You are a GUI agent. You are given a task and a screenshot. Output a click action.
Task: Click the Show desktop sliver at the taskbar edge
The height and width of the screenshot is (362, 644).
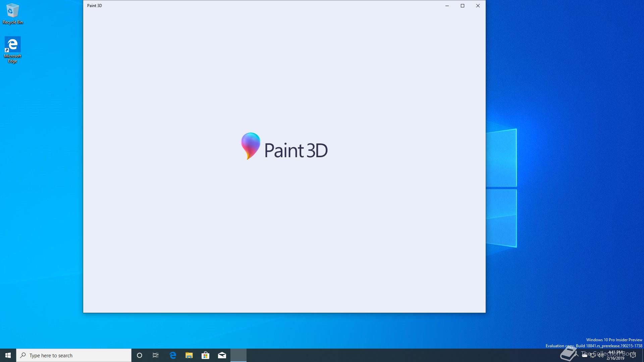pos(643,355)
